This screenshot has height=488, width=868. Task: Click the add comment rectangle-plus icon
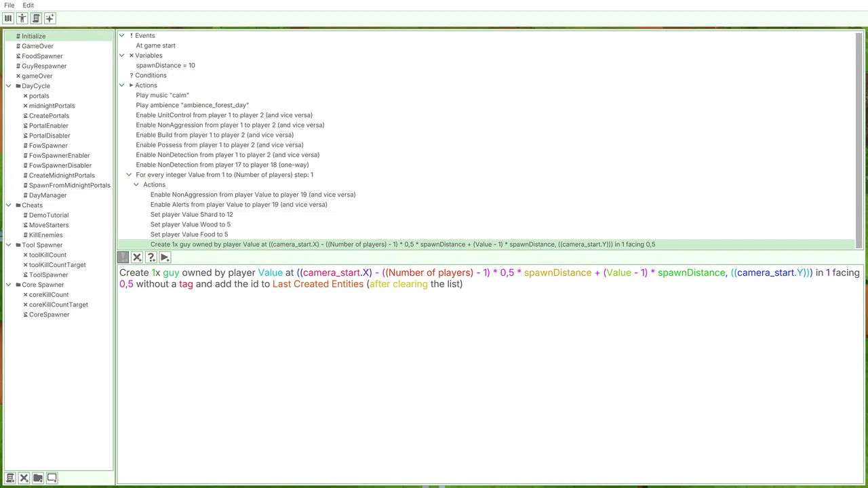pyautogui.click(x=52, y=478)
